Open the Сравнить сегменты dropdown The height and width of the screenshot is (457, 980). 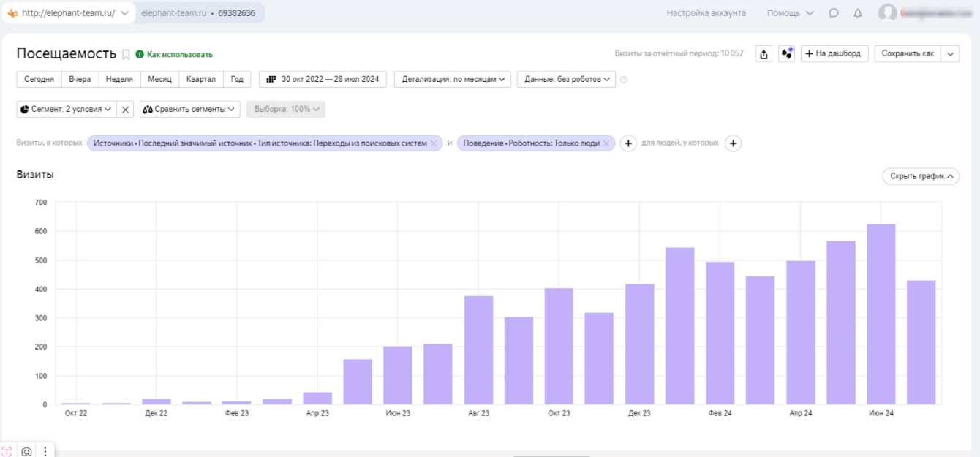pos(189,110)
